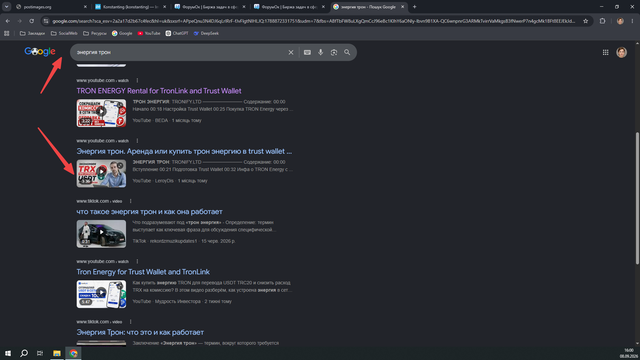This screenshot has width=640, height=360.
Task: Close the 'энергия трон' Google tab
Action: pyautogui.click(x=402, y=7)
